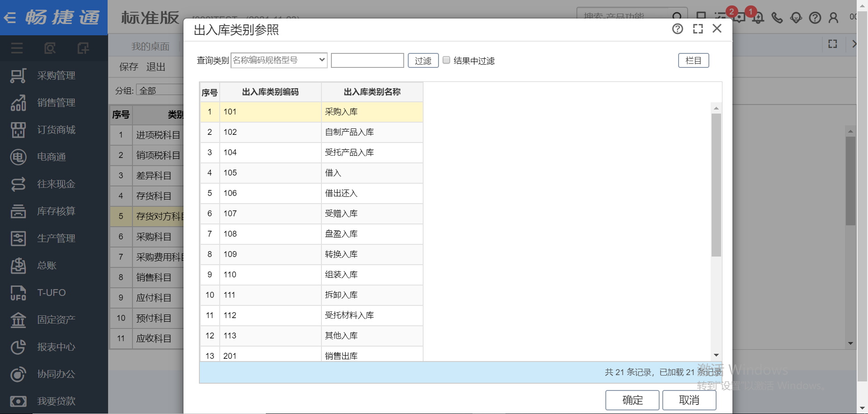Viewport: 868px width, 414px height.
Task: Click the dialog list scrollbar thumb
Action: tap(716, 185)
